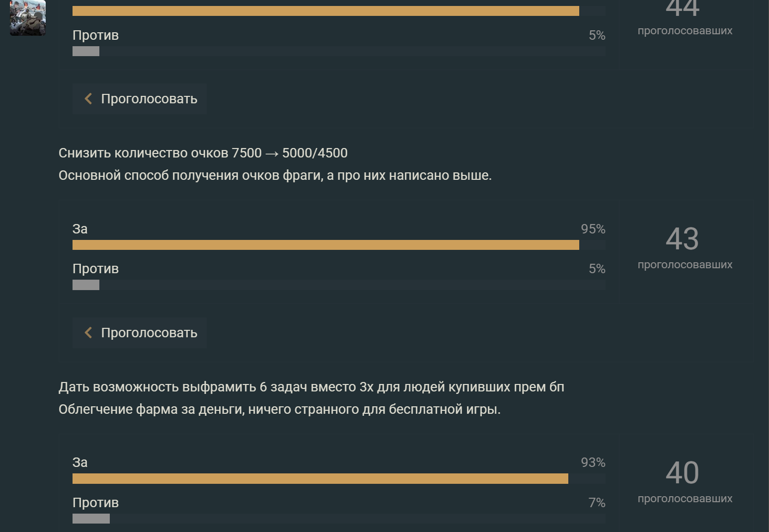This screenshot has width=769, height=532.
Task: Click the line starting "Дать возможность выфрамить 6 задач"
Action: (311, 387)
